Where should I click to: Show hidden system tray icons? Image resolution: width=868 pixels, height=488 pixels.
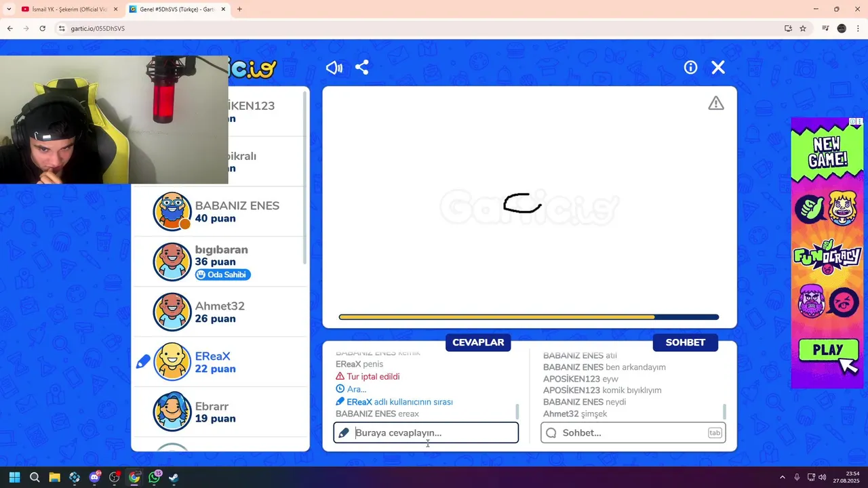[782, 477]
